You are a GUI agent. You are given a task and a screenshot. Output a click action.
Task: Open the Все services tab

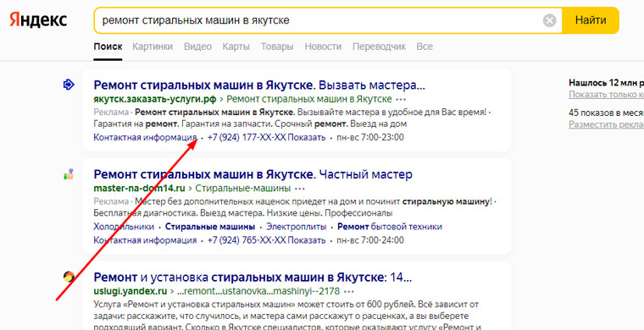click(x=425, y=47)
